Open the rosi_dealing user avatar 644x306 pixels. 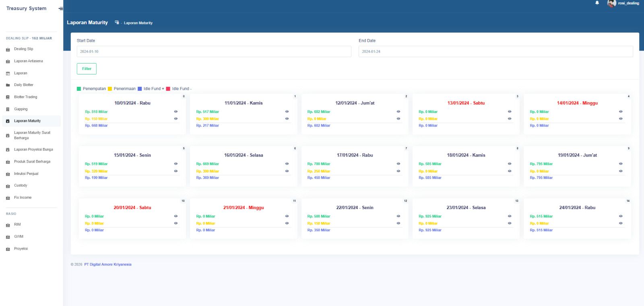611,3
